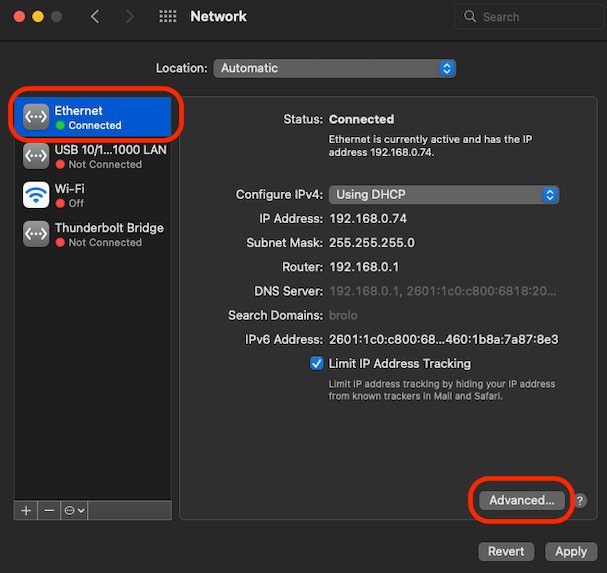Click in the Search field
The width and height of the screenshot is (607, 573).
(x=530, y=17)
